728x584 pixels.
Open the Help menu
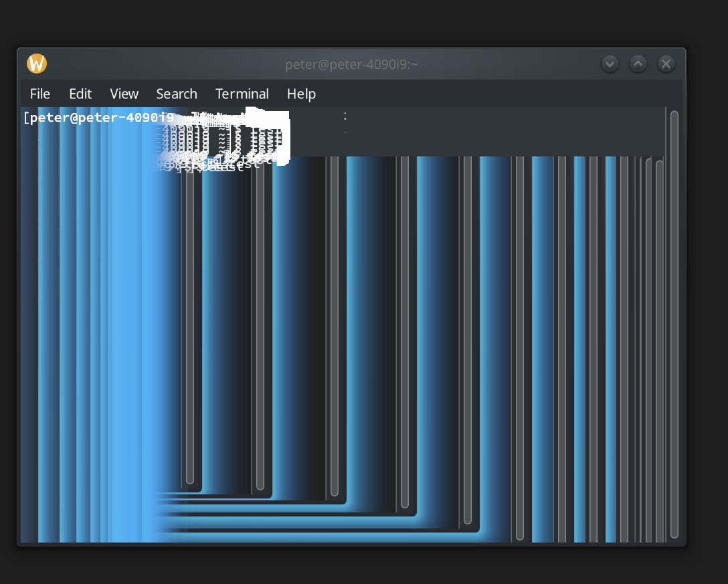tap(300, 94)
